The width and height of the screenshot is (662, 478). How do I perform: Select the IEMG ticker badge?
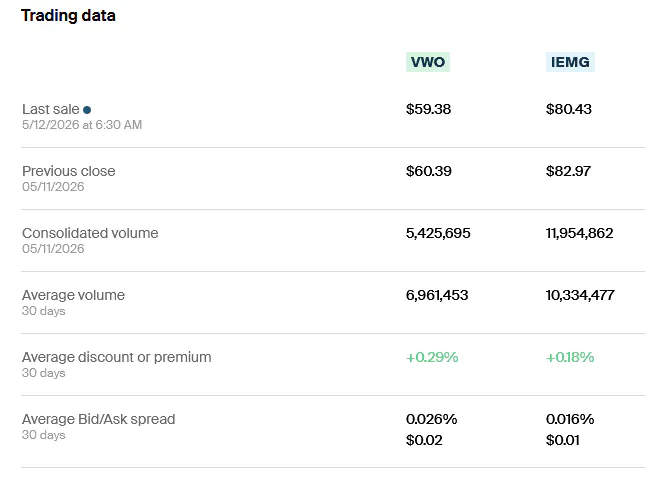click(570, 62)
